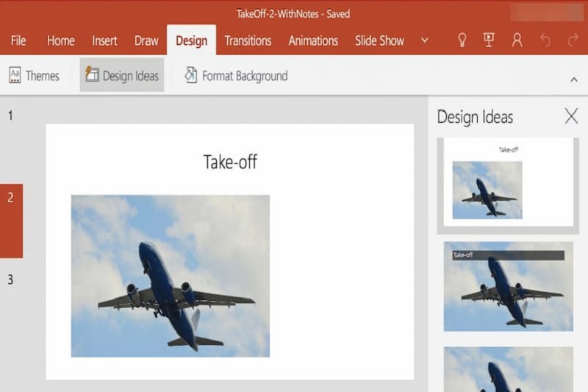The height and width of the screenshot is (392, 588).
Task: Click the Tell Me lightbulb icon
Action: coord(462,40)
